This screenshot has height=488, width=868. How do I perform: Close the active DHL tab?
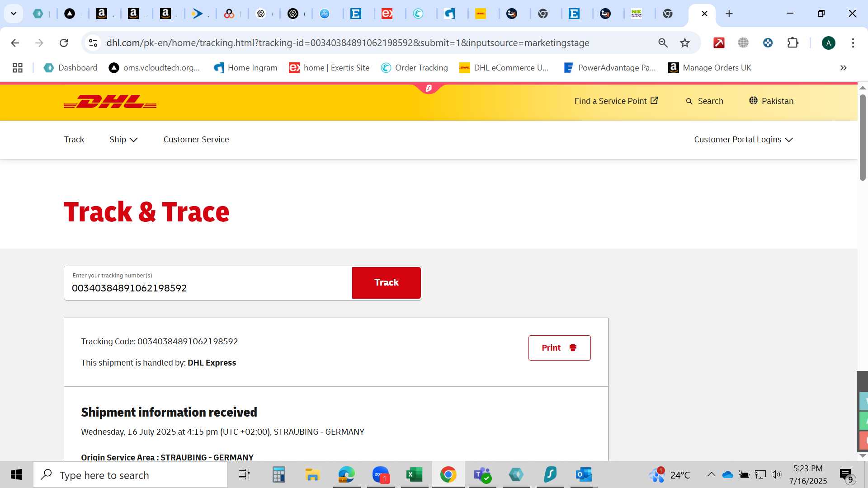click(704, 14)
